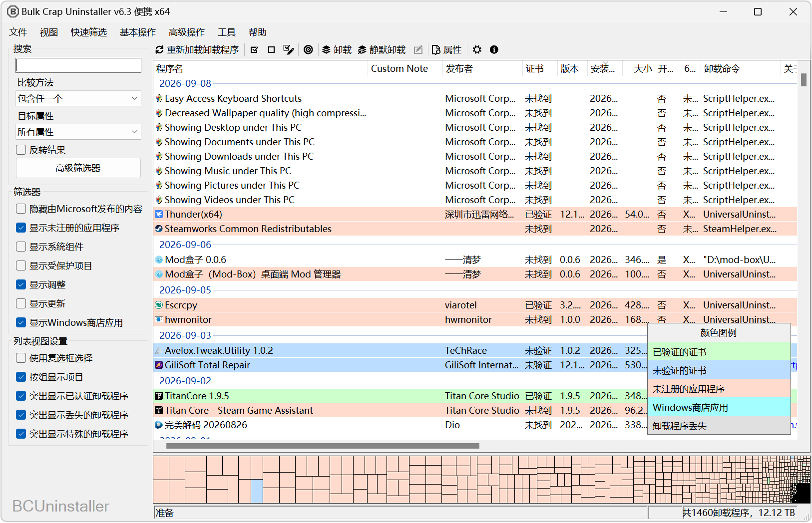Uncheck 显示调整 filter
Image resolution: width=812 pixels, height=523 pixels.
tap(21, 285)
